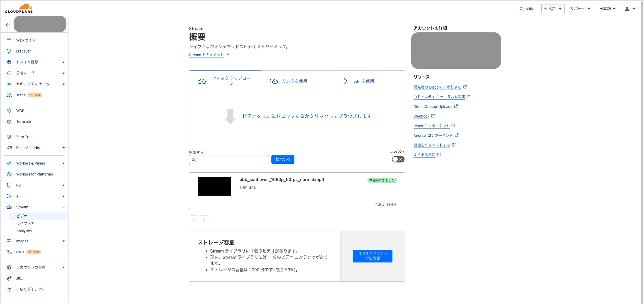
Task: Open the Trace beta feature
Action: pyautogui.click(x=21, y=95)
